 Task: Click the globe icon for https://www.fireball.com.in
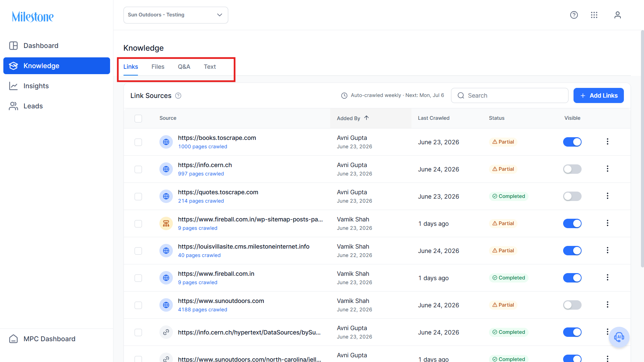click(166, 278)
